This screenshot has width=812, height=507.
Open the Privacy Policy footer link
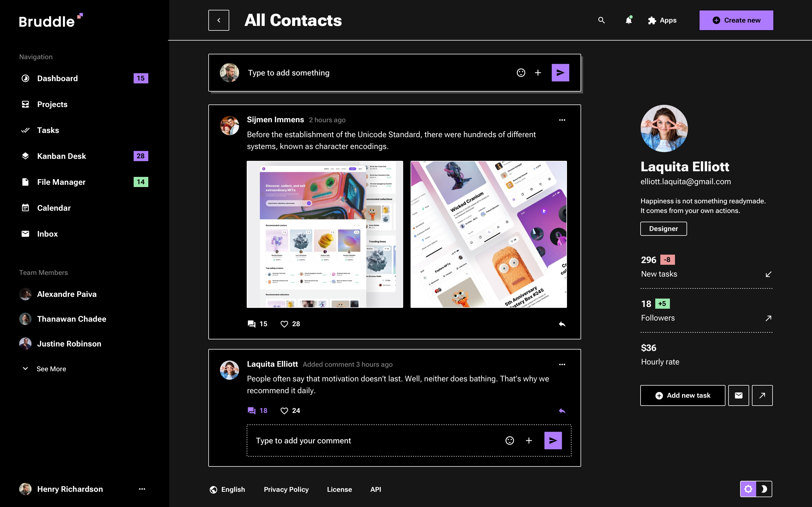[x=286, y=489]
